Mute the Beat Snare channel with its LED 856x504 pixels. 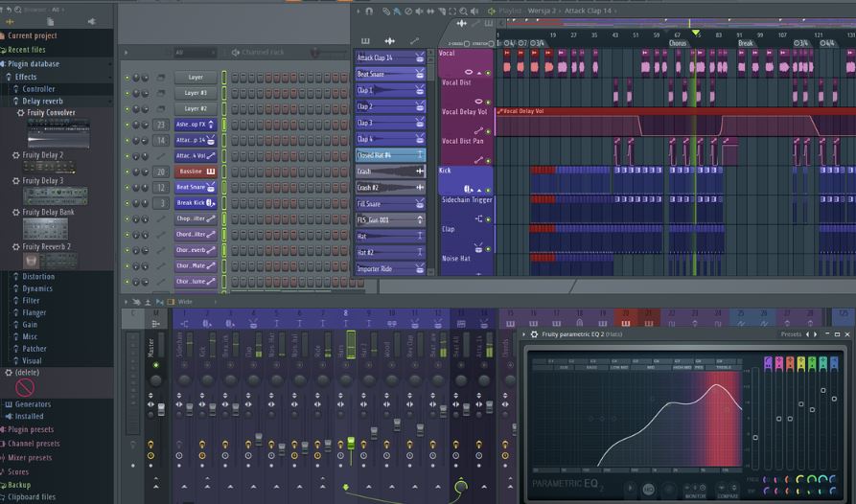pos(127,188)
